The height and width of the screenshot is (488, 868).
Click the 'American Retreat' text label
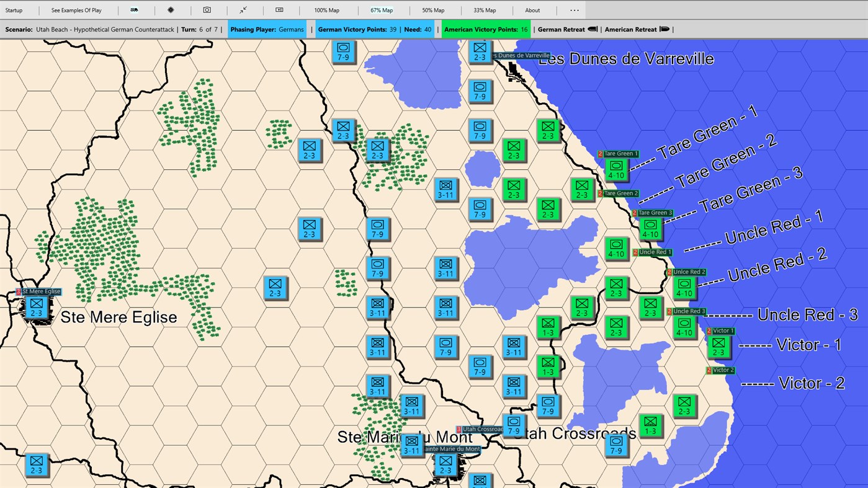tap(631, 29)
